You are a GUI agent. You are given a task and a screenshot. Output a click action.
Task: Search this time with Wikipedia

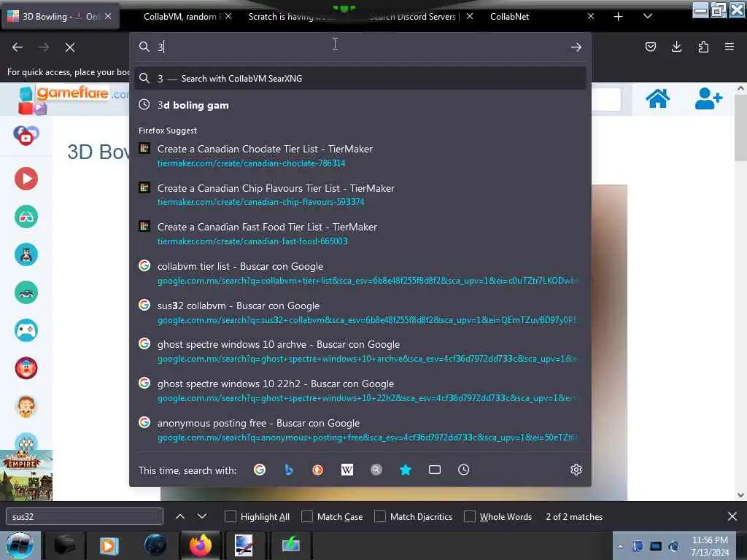[x=347, y=470]
